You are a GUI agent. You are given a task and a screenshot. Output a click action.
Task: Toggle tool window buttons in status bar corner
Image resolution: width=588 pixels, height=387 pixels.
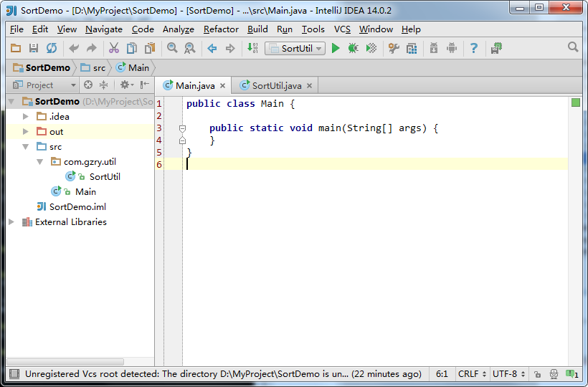(x=14, y=374)
